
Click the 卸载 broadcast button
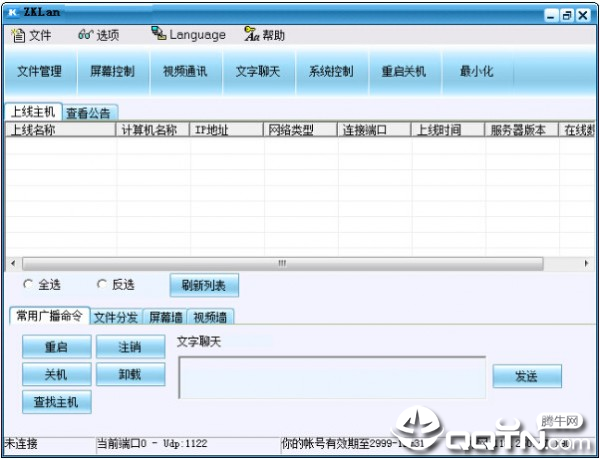coord(130,374)
